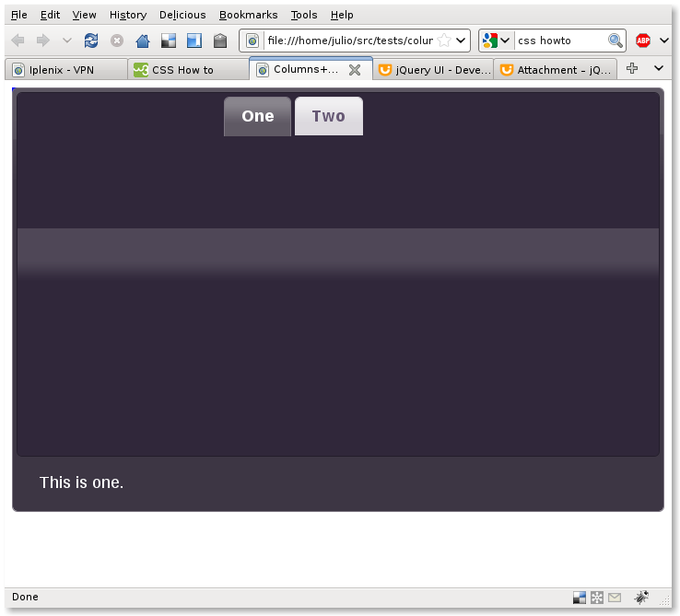Screen dimensions: 680x616
Task: Click the mail envelope icon in status bar
Action: coord(615,598)
